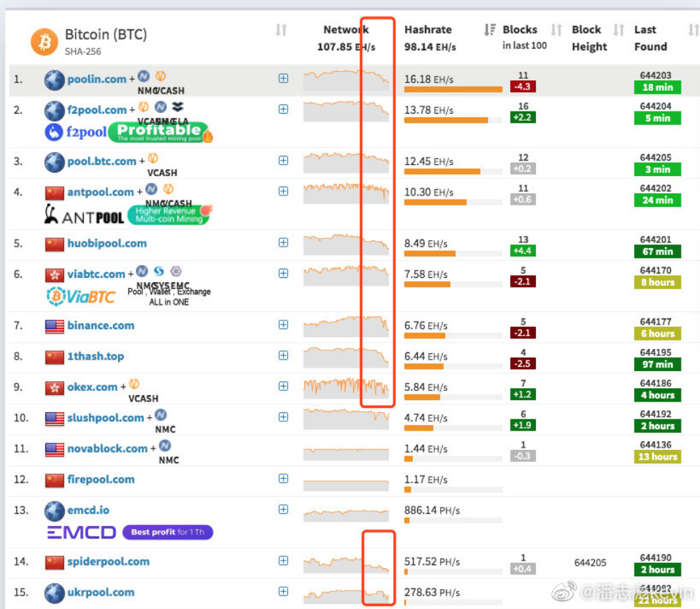Open the slushpool.com link
The image size is (700, 609).
[x=106, y=418]
